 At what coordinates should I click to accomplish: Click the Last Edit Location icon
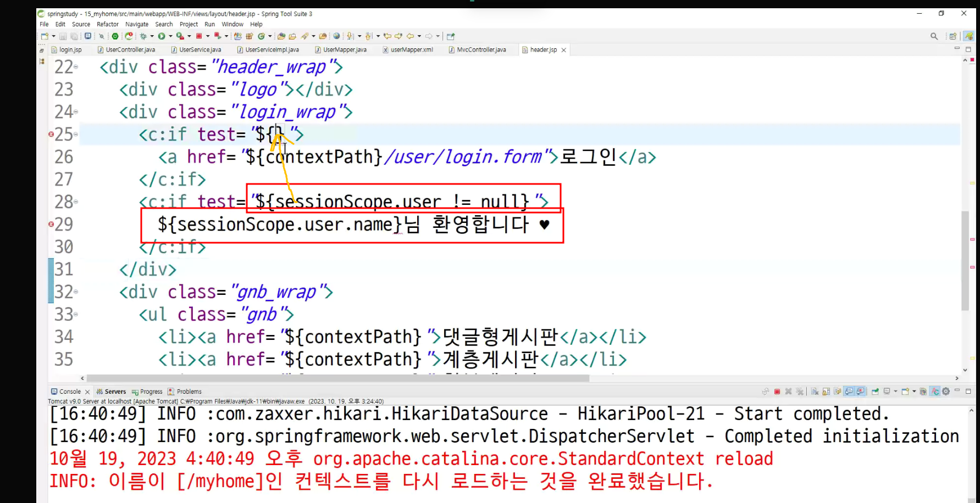click(387, 36)
